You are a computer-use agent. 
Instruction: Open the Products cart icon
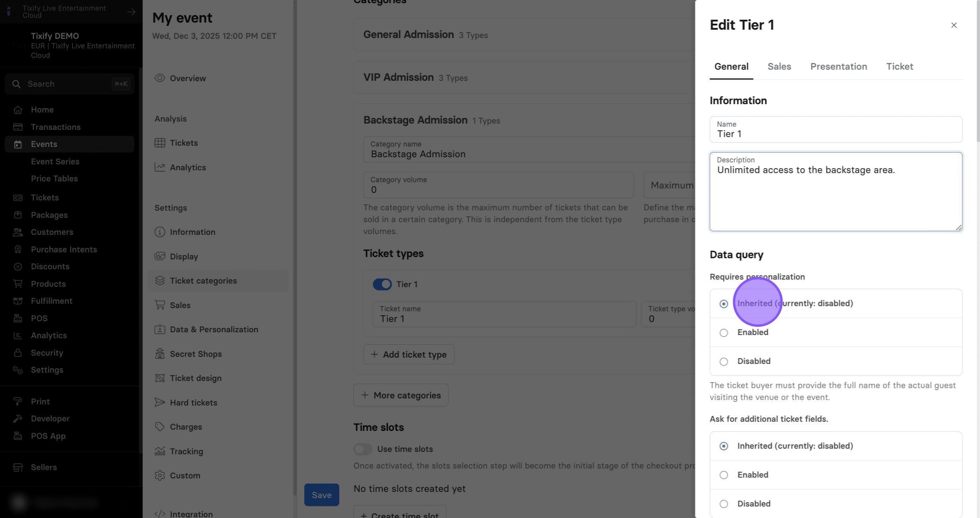(17, 284)
